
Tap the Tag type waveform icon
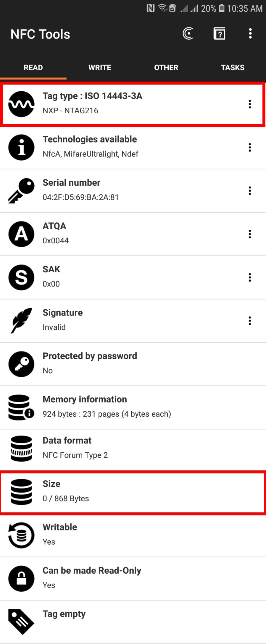pos(21,104)
